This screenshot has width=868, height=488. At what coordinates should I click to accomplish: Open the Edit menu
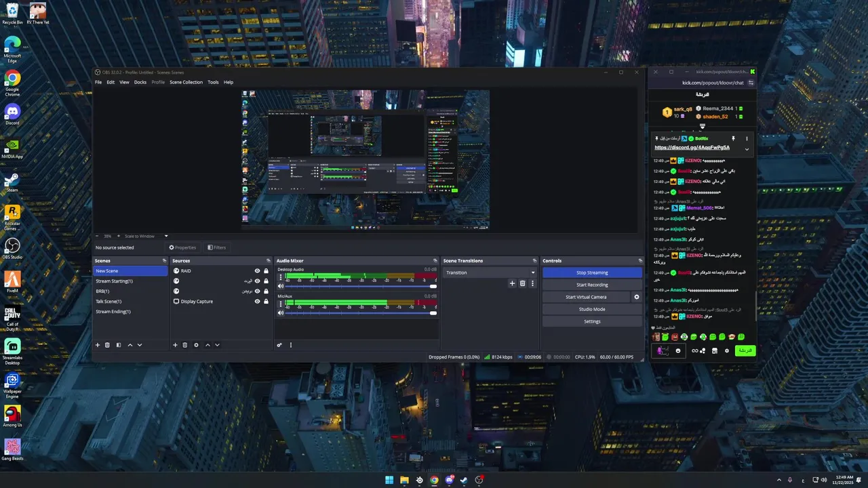click(111, 82)
